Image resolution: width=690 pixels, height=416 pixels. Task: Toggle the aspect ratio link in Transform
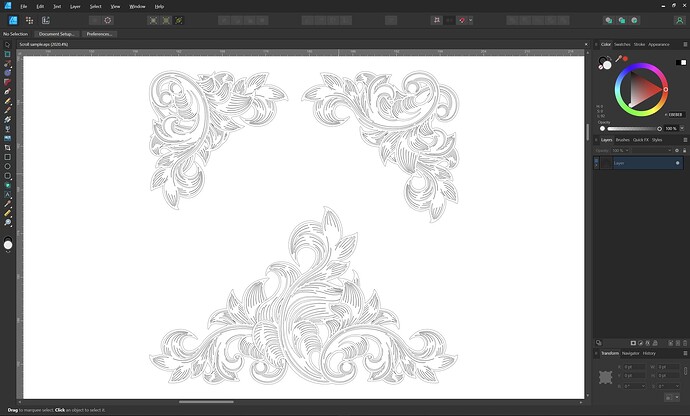click(685, 371)
